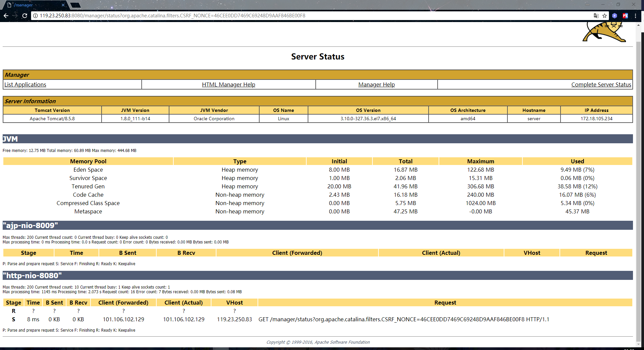Screen dimensions: 644x350
Task: Select the OS version 3.10.0-327.36.3.el7.x86_64 cell
Action: [368, 119]
